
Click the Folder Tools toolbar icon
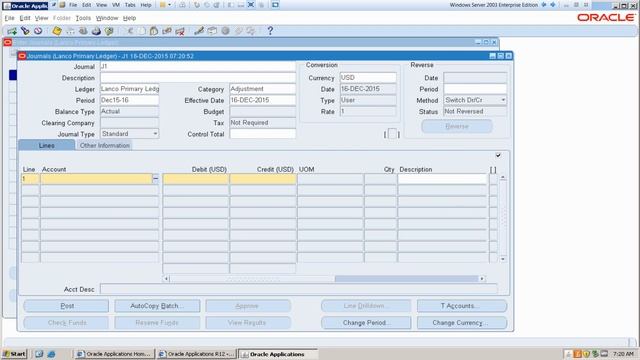[x=251, y=31]
